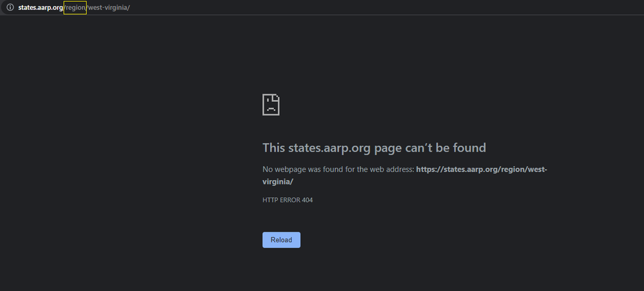644x291 pixels.
Task: Click the highlighted "region" segment in URL
Action: tap(75, 7)
